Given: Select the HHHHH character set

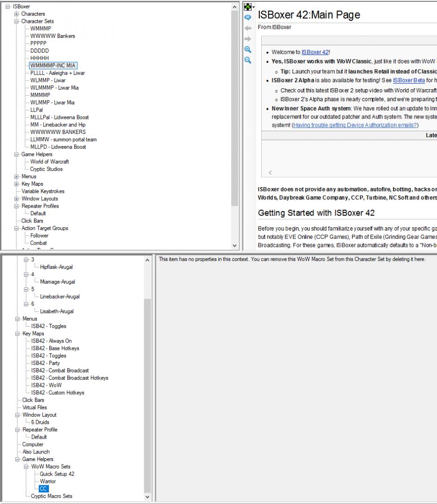Looking at the screenshot, I should tap(40, 58).
